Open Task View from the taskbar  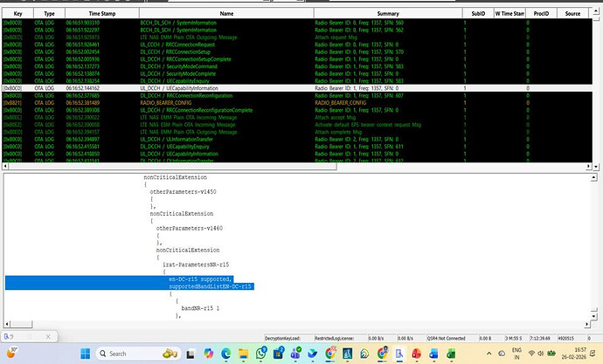point(191,354)
